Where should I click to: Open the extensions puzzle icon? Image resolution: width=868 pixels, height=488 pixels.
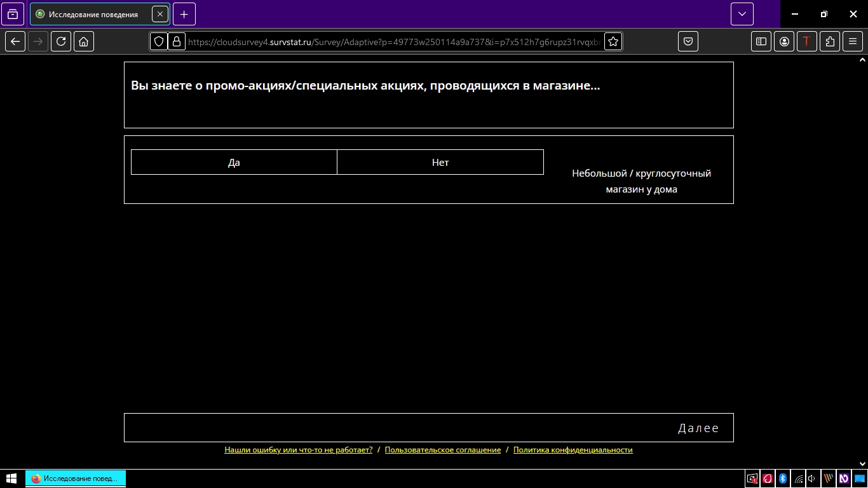click(x=830, y=41)
